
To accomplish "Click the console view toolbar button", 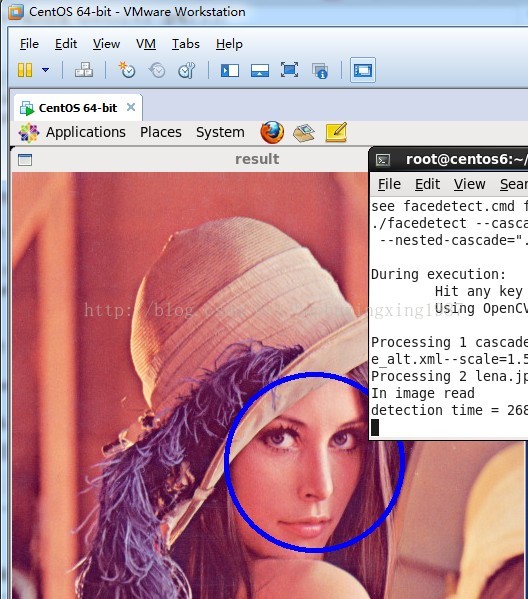I will (363, 70).
